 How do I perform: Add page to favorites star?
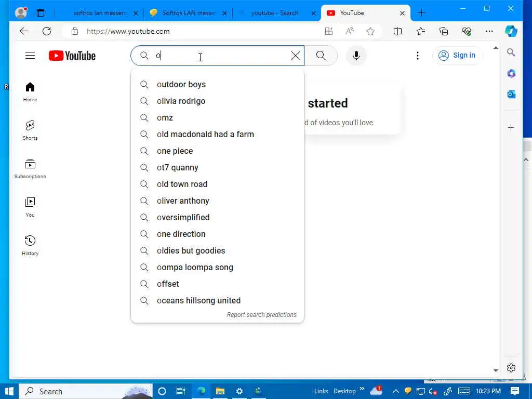point(370,31)
